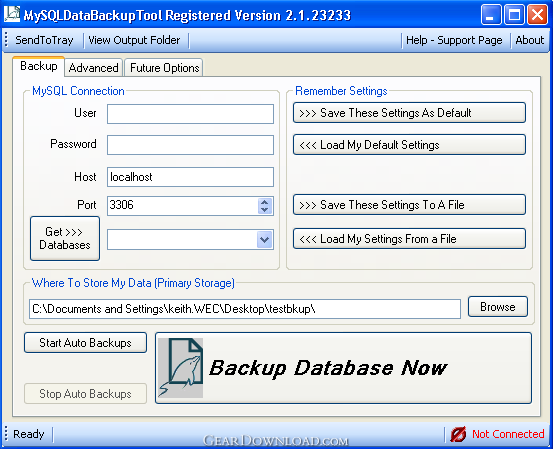
Task: Open View Output Folder
Action: click(134, 40)
